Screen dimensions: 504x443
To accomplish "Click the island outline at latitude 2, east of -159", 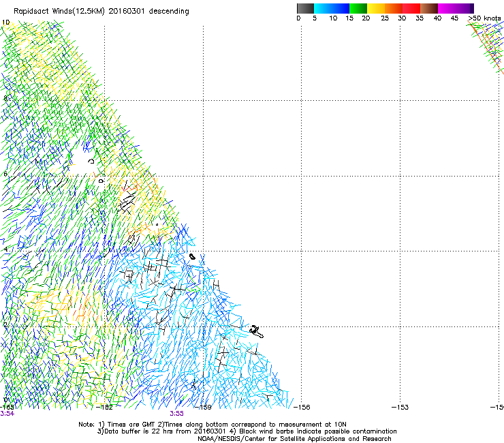I will (x=257, y=332).
